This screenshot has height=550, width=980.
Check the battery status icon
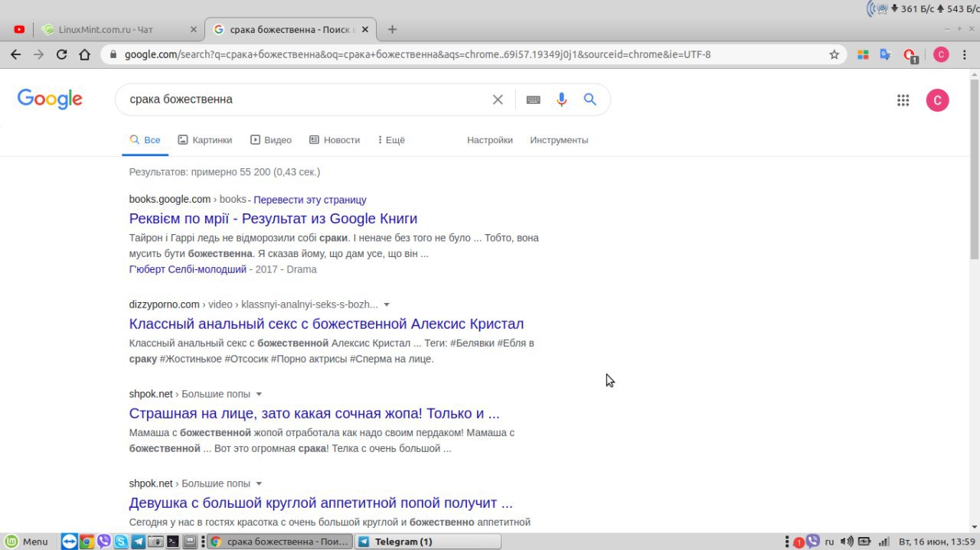pos(864,542)
